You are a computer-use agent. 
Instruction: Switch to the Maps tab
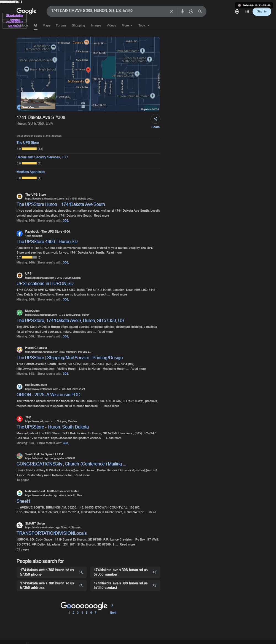pyautogui.click(x=46, y=25)
